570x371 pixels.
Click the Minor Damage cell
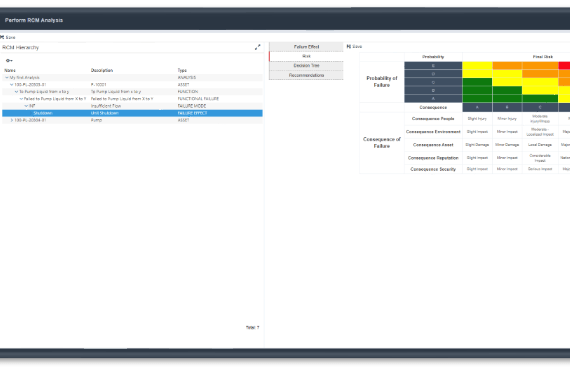[x=507, y=145]
